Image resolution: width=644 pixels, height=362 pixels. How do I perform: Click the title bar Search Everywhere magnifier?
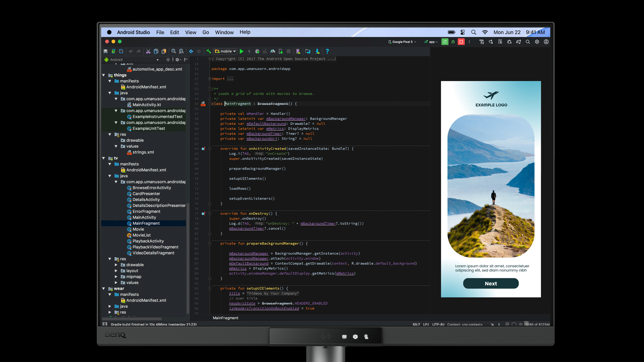point(528,42)
